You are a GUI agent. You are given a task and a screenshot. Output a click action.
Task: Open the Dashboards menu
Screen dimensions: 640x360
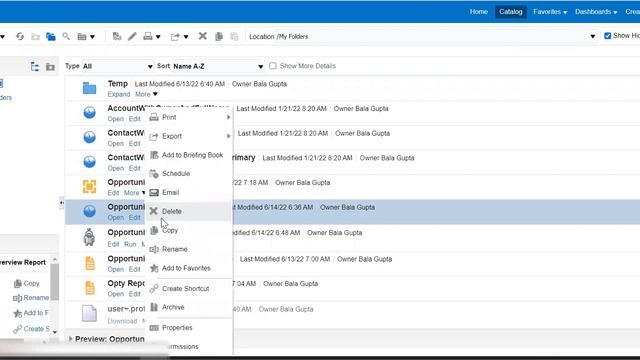click(596, 12)
